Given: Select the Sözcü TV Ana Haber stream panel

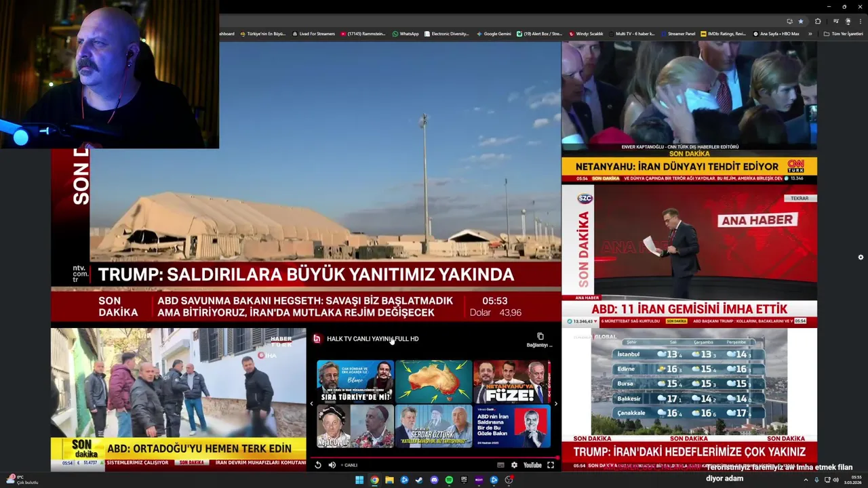Looking at the screenshot, I should pos(689,256).
